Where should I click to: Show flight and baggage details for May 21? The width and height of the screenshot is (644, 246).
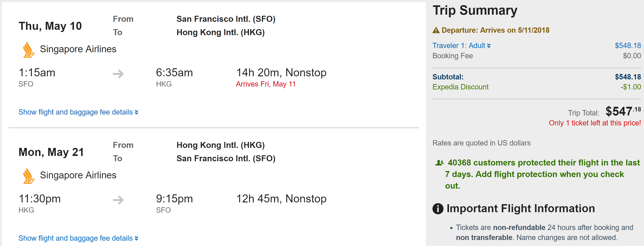coord(78,238)
